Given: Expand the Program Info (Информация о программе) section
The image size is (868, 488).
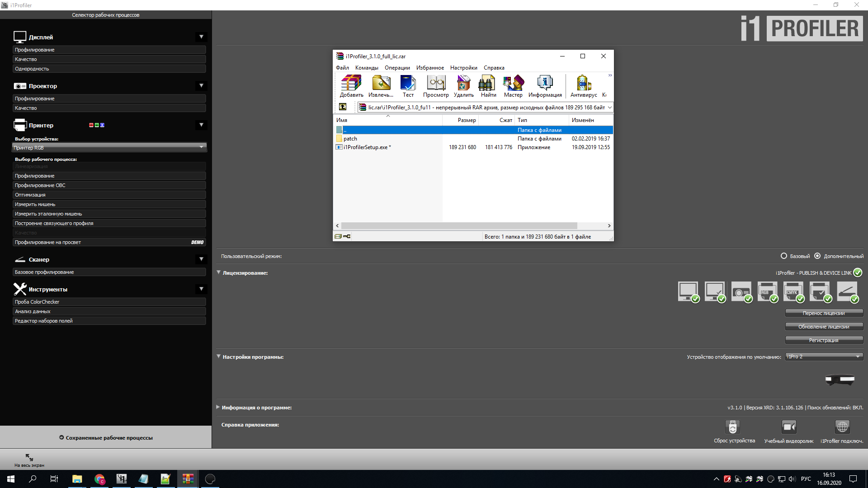Looking at the screenshot, I should [218, 407].
